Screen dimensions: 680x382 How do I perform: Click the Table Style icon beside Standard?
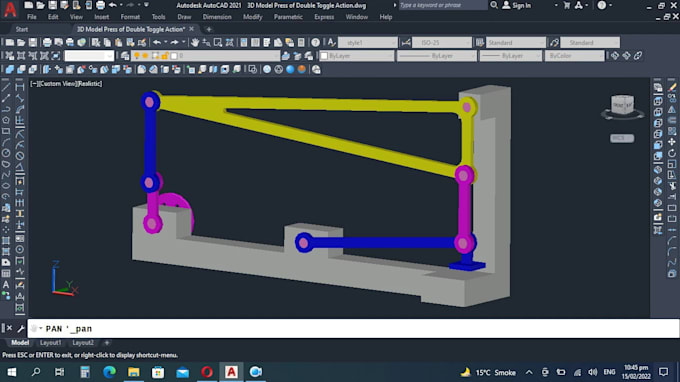tap(480, 42)
